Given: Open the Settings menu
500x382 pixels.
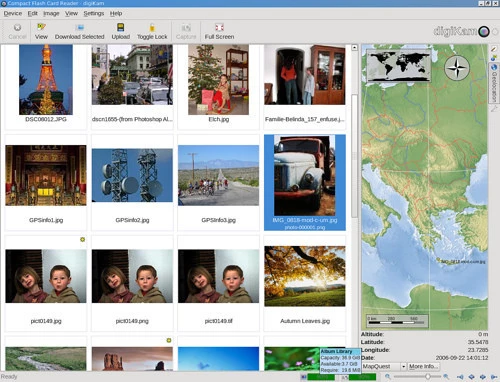Looking at the screenshot, I should pos(94,13).
